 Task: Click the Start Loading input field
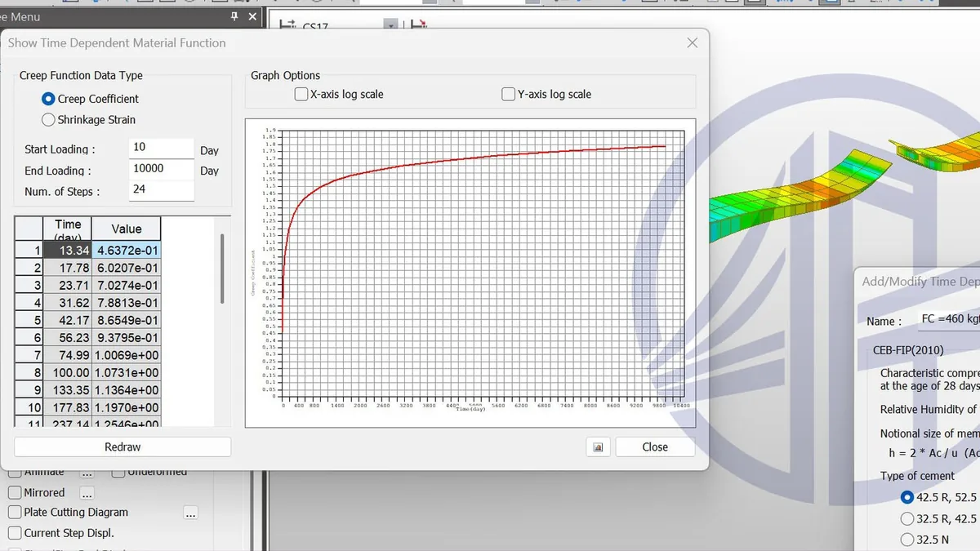click(162, 148)
